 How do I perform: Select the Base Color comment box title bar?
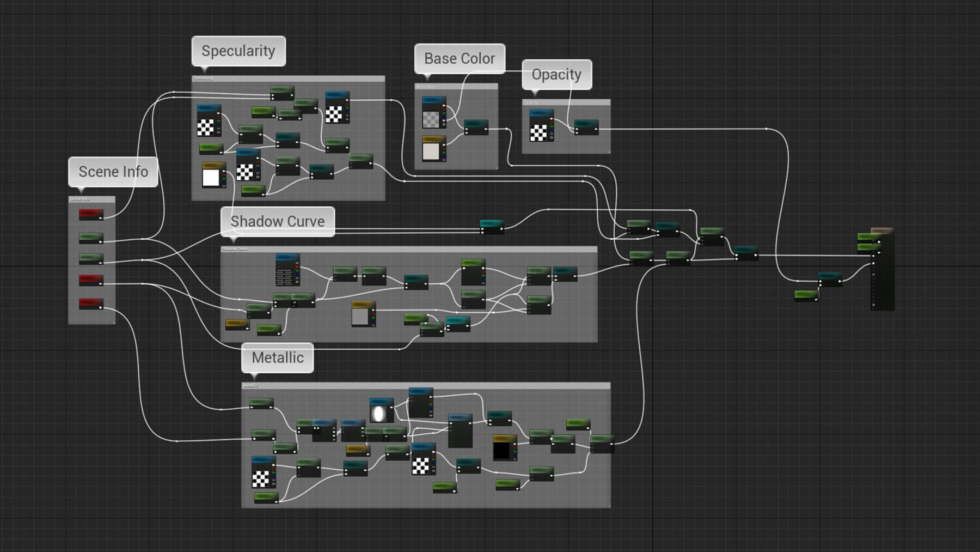tap(456, 86)
